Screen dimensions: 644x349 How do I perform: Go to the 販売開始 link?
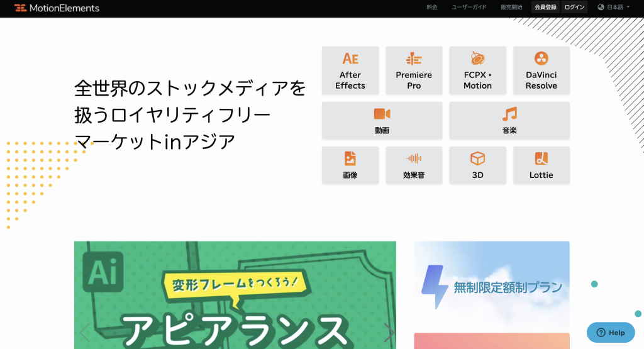[x=511, y=8]
